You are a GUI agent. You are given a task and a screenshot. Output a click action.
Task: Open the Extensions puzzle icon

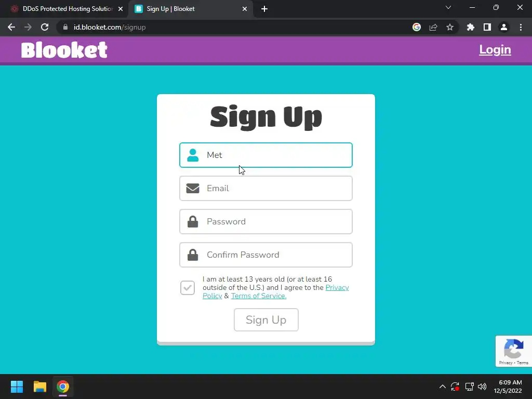click(x=471, y=27)
